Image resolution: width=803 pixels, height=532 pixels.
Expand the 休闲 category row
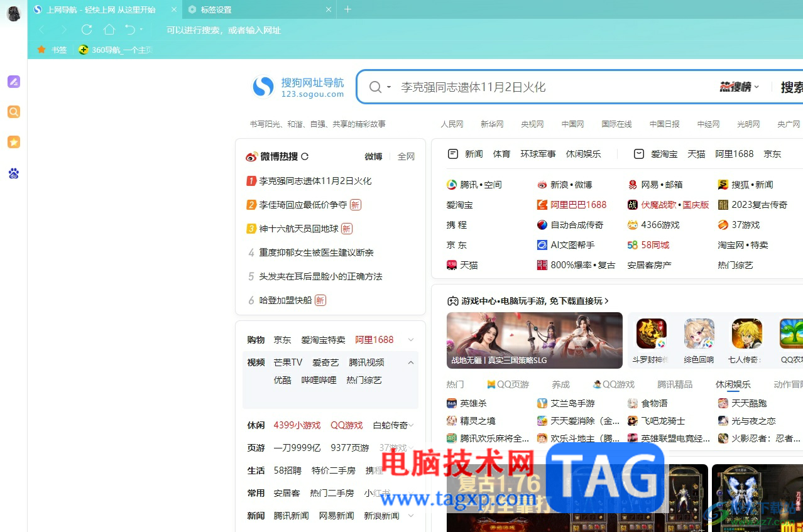(x=411, y=425)
